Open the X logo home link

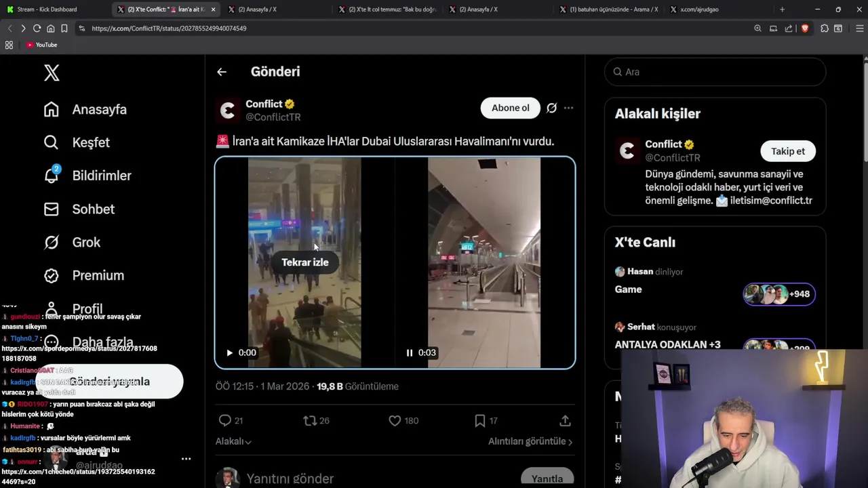pyautogui.click(x=52, y=73)
